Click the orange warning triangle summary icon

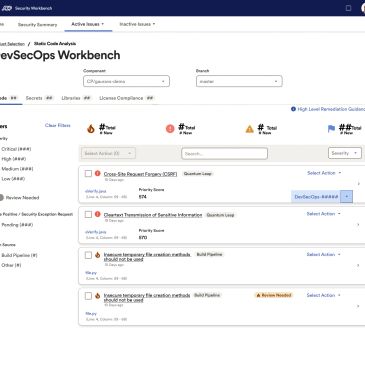pyautogui.click(x=250, y=129)
